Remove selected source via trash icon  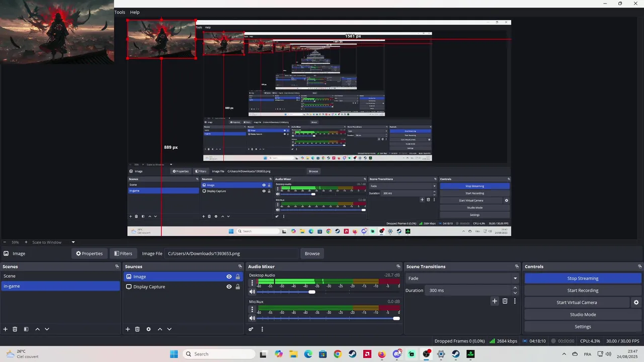[137, 329]
